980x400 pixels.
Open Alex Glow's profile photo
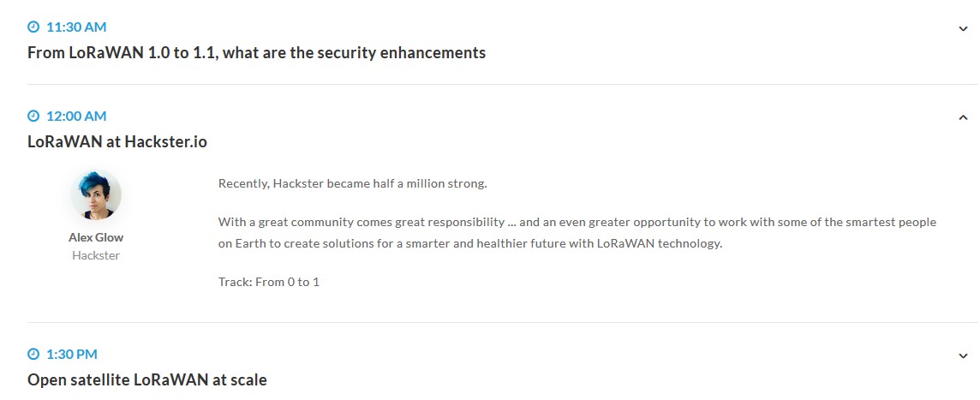point(96,195)
